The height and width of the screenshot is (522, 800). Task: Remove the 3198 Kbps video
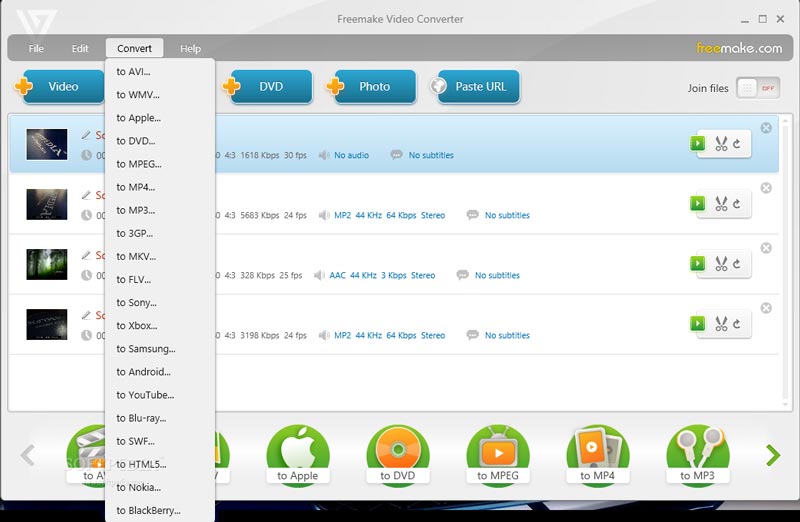pyautogui.click(x=766, y=308)
